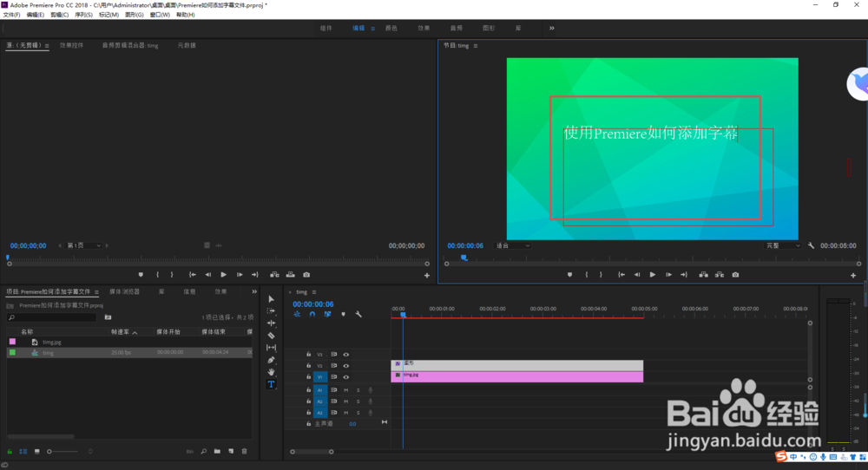Screen dimensions: 868x470
Task: Select the Type (T) tool
Action: pos(271,384)
